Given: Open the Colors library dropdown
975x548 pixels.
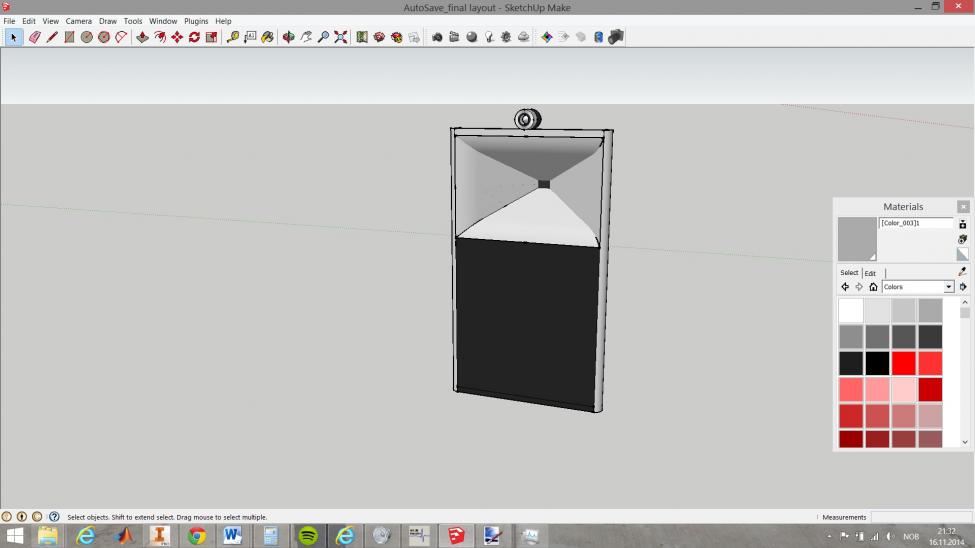Looking at the screenshot, I should [949, 287].
